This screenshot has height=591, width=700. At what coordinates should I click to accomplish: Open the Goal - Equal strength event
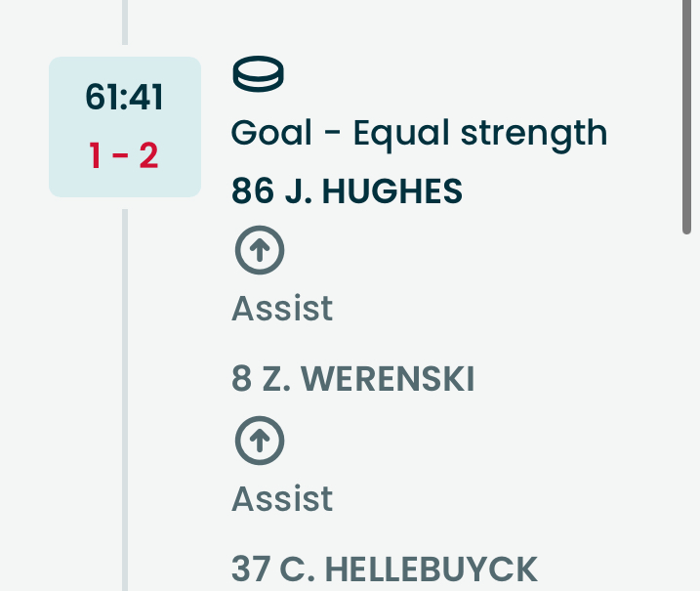pyautogui.click(x=419, y=133)
